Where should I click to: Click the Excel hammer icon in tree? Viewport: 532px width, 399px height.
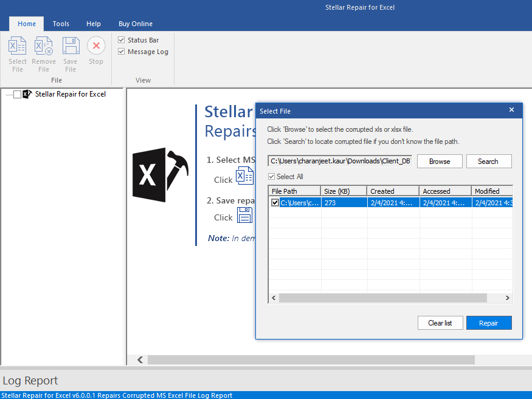point(27,94)
